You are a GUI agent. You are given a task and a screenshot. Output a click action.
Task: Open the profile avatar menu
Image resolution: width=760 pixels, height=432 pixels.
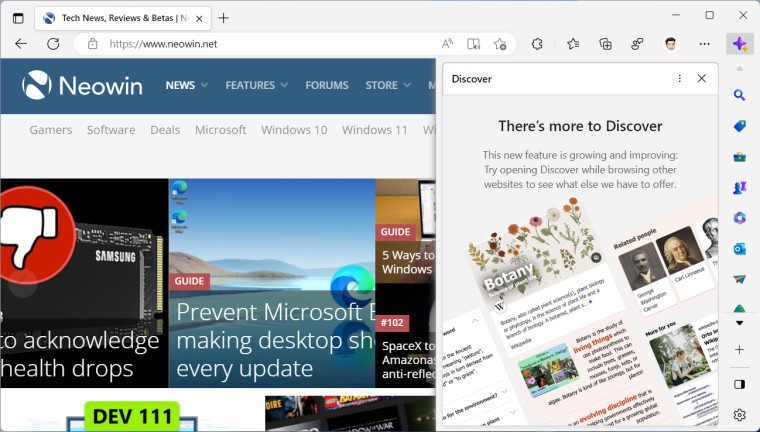click(x=671, y=44)
